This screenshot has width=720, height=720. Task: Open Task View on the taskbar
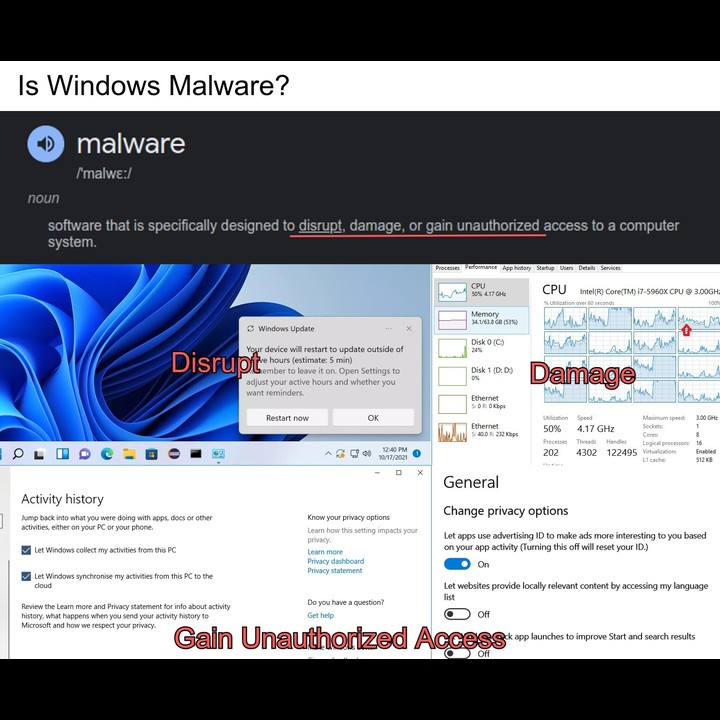pos(39,454)
